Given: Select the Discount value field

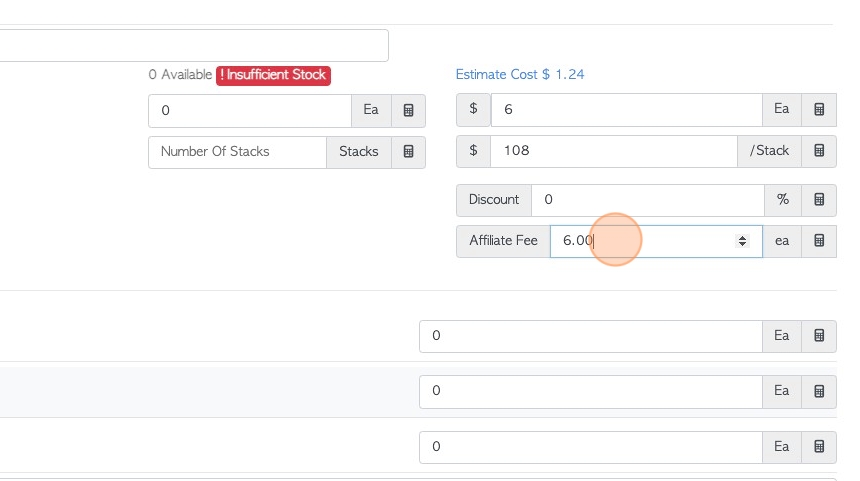Looking at the screenshot, I should (x=648, y=200).
